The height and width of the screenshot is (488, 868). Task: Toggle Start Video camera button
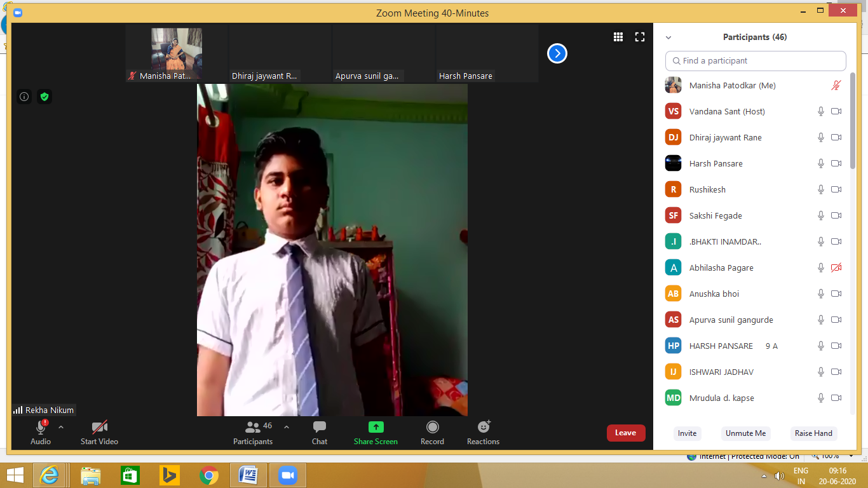(x=99, y=427)
